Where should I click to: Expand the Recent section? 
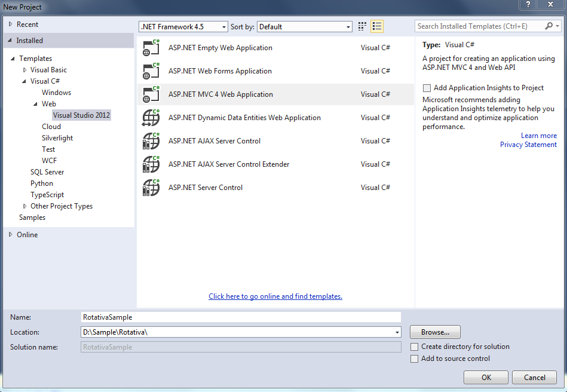point(11,24)
